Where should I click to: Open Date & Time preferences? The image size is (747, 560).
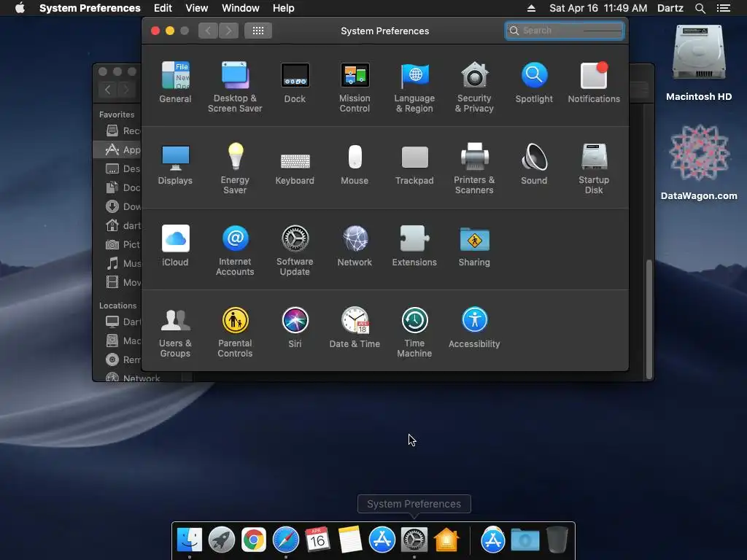[x=355, y=327]
